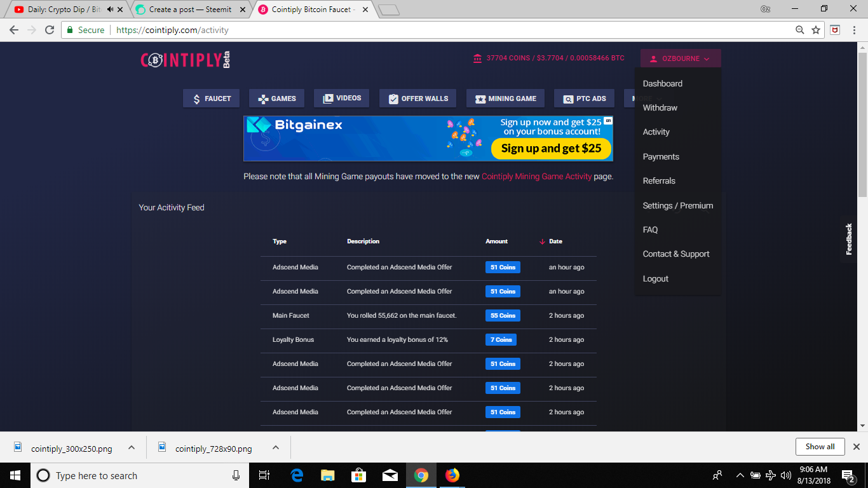This screenshot has width=868, height=488.
Task: Open Settings / Premium menu entry
Action: click(x=677, y=206)
